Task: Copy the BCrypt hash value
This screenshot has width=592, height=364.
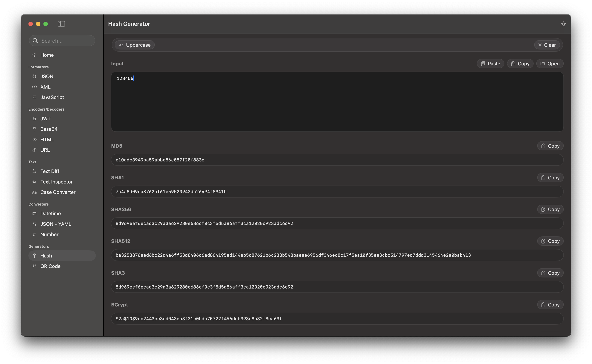Action: coord(550,305)
